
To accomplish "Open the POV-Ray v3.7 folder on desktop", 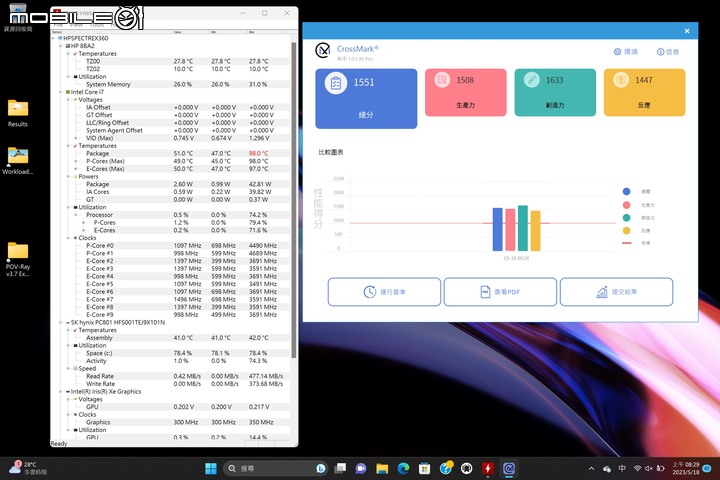I will (x=18, y=259).
